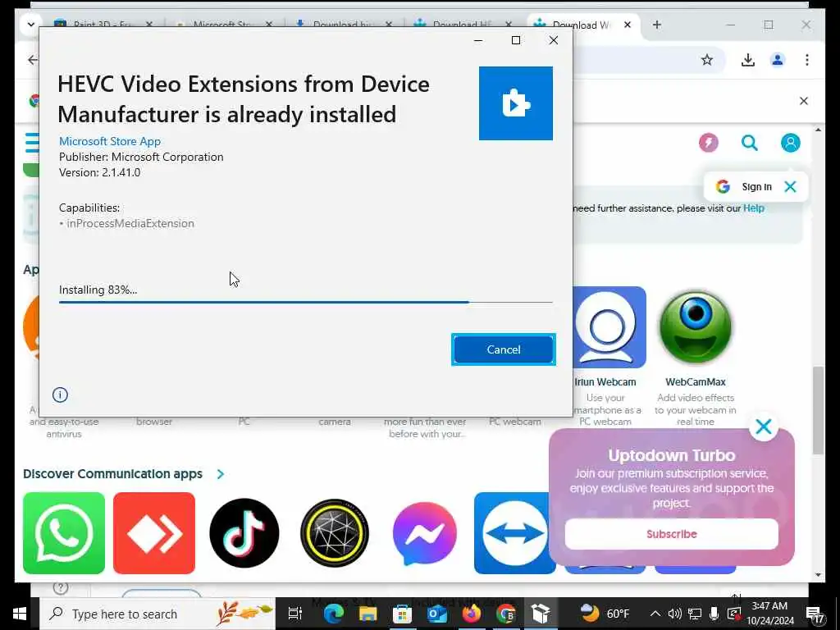Viewport: 840px width, 630px height.
Task: Dismiss the Chrome notification bar
Action: click(804, 101)
